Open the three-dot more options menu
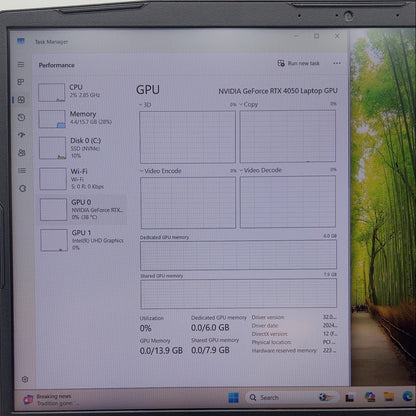This screenshot has width=416, height=416. click(337, 63)
